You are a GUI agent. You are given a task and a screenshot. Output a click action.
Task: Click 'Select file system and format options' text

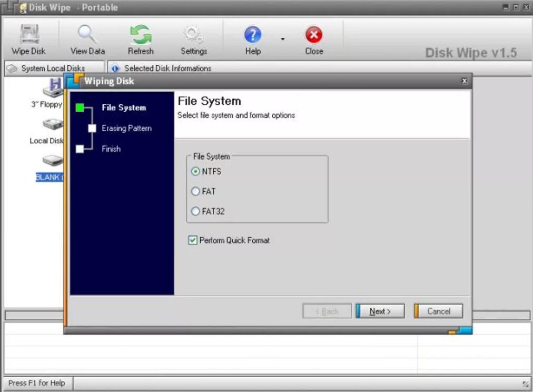click(x=236, y=115)
